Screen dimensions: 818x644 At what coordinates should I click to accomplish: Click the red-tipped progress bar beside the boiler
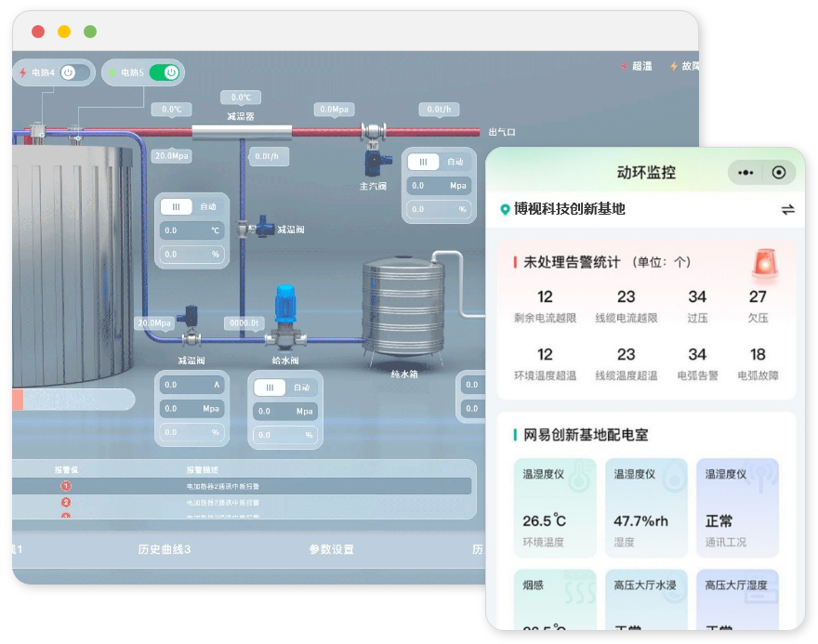tap(73, 400)
